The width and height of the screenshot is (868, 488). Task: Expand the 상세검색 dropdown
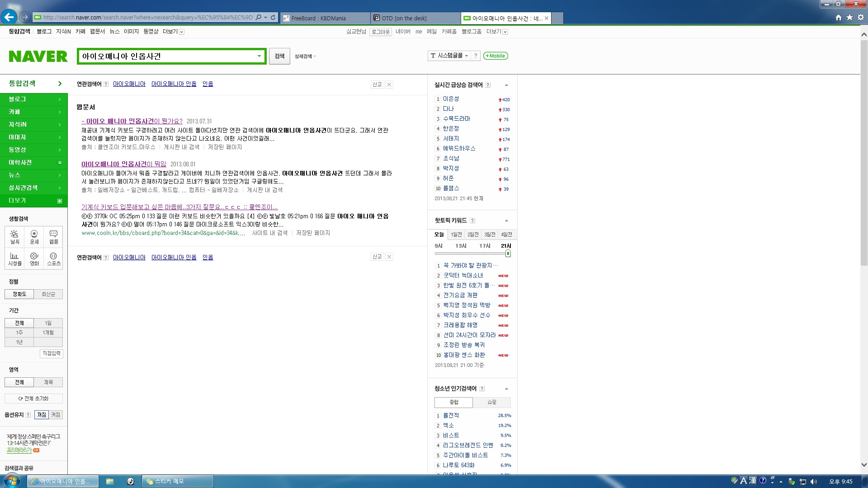pyautogui.click(x=306, y=56)
